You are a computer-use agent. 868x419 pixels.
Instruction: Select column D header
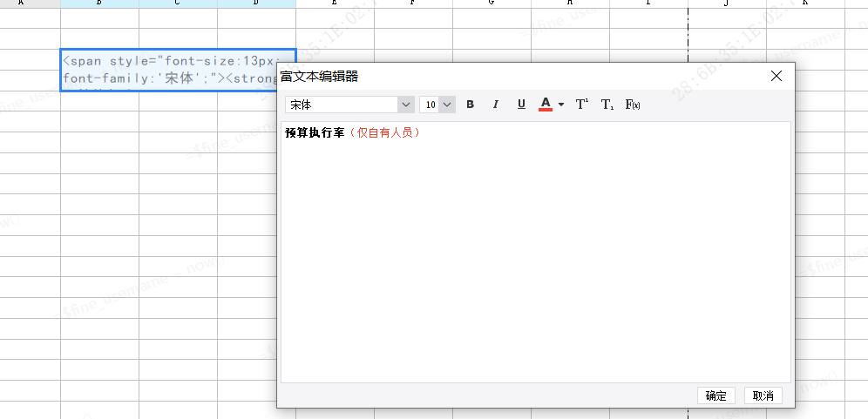[x=256, y=3]
